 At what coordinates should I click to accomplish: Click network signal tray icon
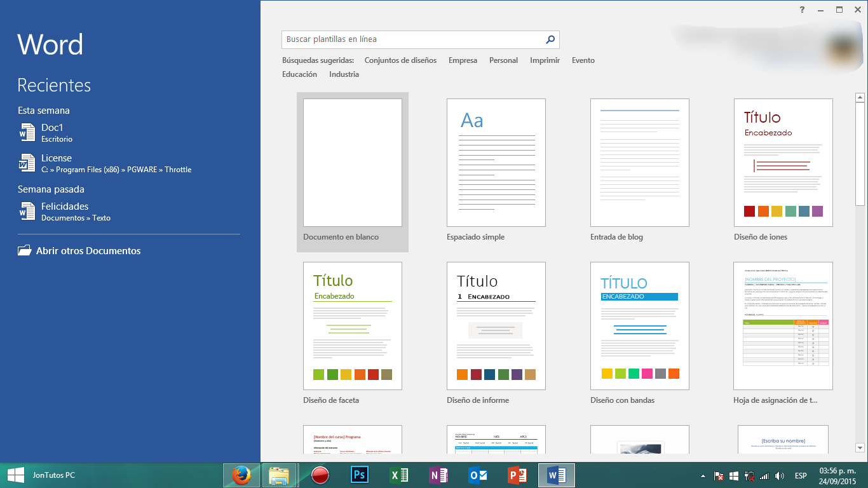pyautogui.click(x=764, y=475)
